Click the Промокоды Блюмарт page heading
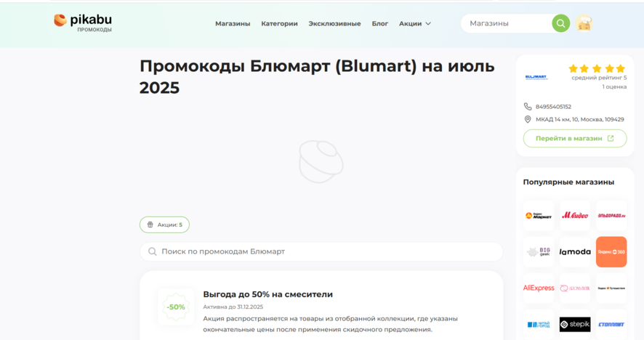Screen dimensions: 644x340 317,77
